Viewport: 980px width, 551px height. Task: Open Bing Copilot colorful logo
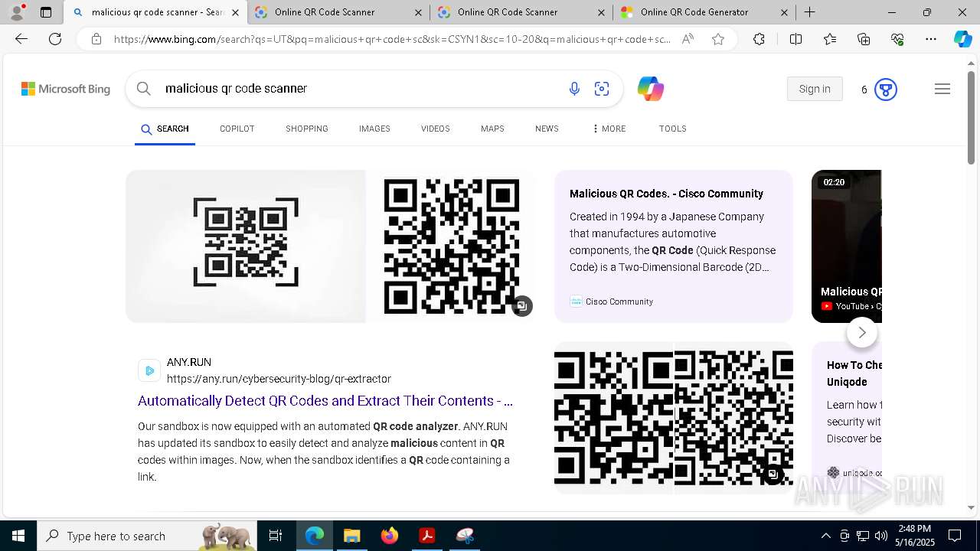(x=650, y=89)
